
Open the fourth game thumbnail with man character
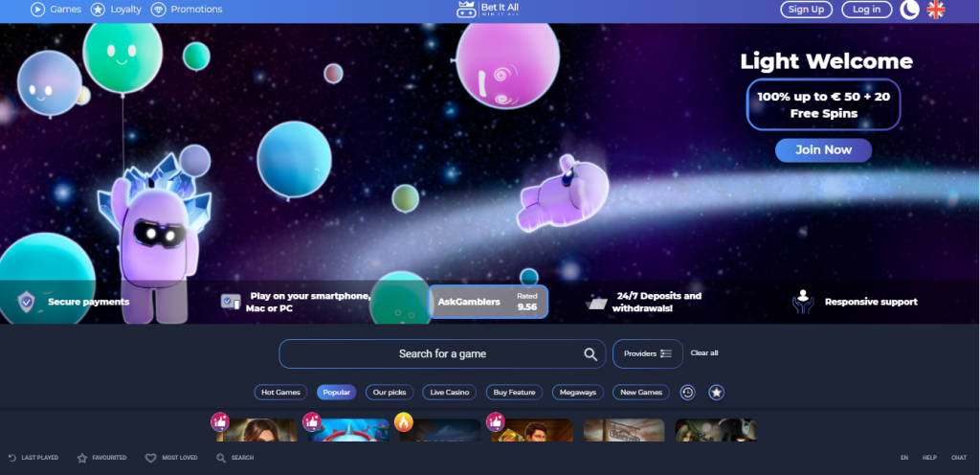click(532, 430)
